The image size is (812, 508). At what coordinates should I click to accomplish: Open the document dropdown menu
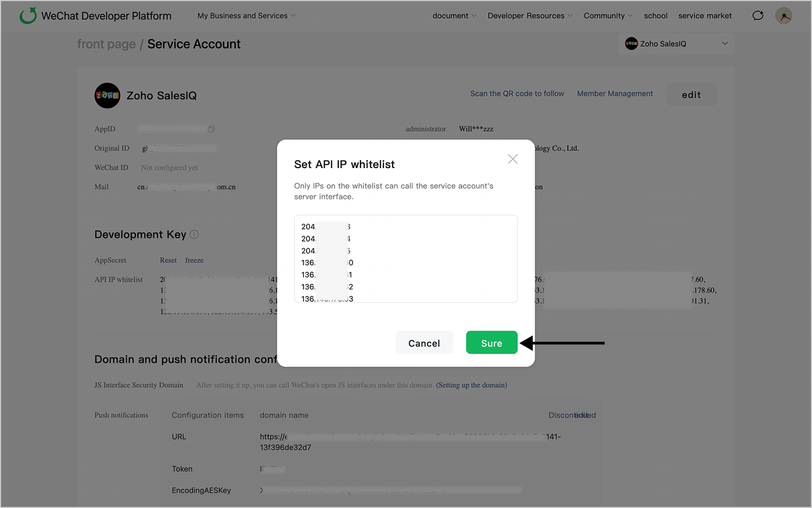[x=454, y=16]
